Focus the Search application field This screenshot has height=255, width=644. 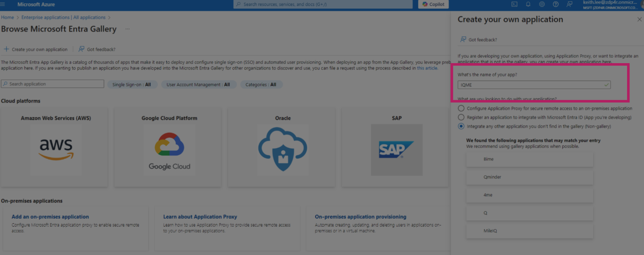click(x=52, y=84)
